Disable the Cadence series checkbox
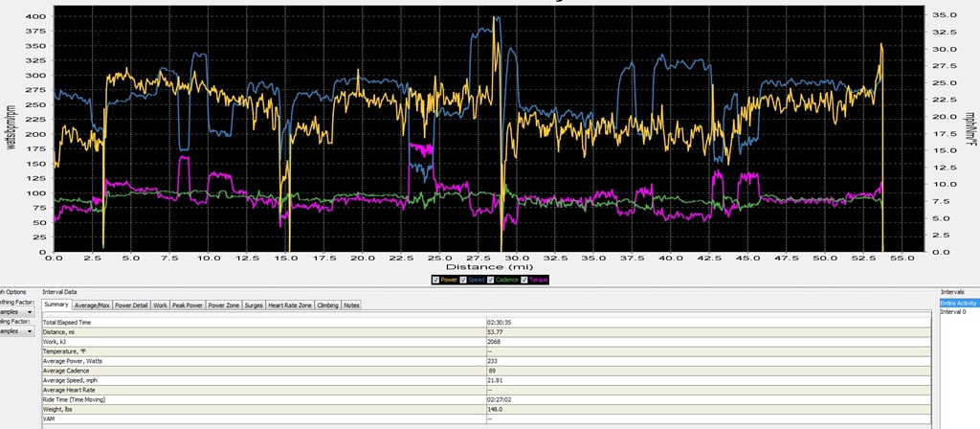Screen dimensions: 980x429 [491, 280]
